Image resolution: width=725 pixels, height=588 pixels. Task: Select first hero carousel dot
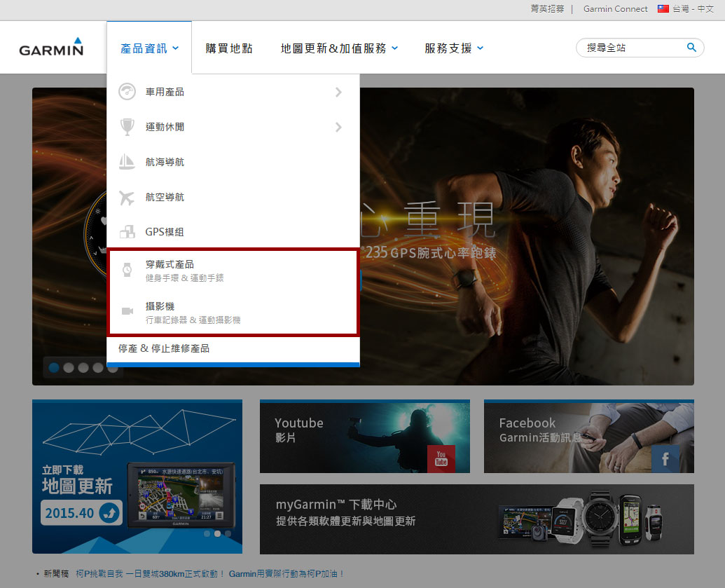pyautogui.click(x=54, y=368)
